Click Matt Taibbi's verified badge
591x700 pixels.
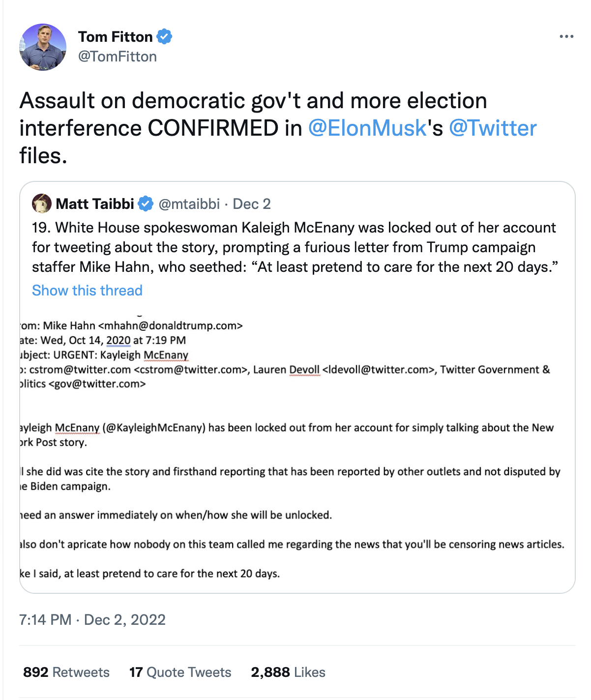(146, 204)
